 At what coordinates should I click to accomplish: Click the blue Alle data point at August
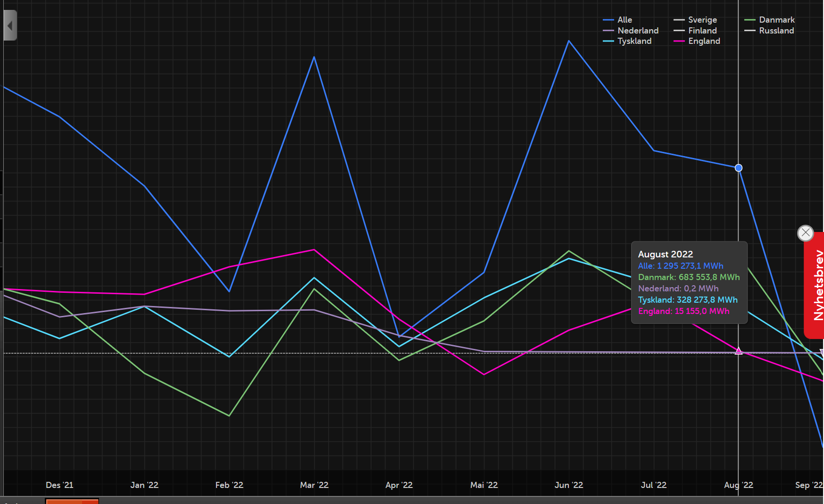(739, 168)
